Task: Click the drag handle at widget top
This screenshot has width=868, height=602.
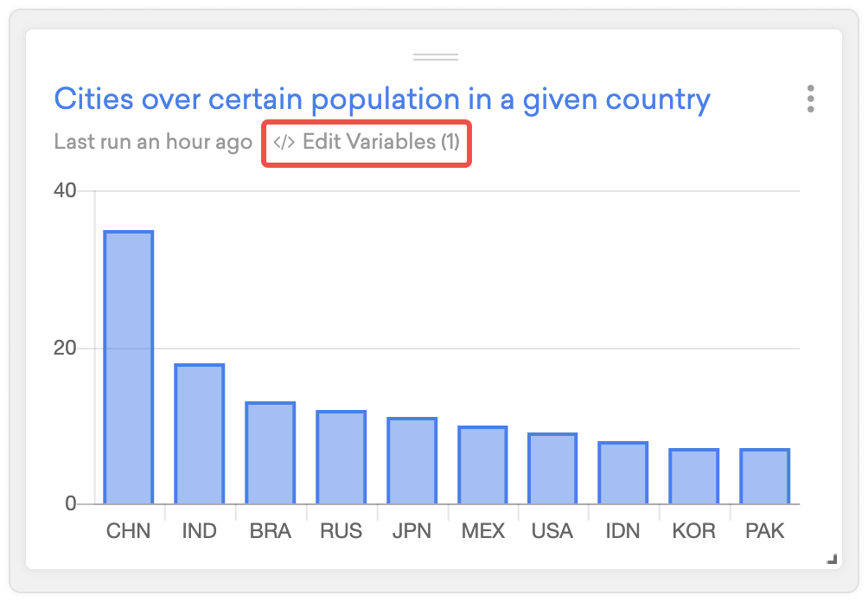Action: coord(436,57)
